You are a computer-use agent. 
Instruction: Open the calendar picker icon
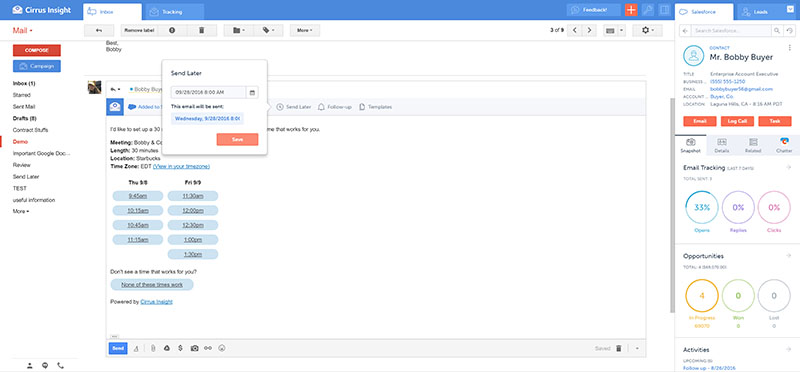(252, 92)
